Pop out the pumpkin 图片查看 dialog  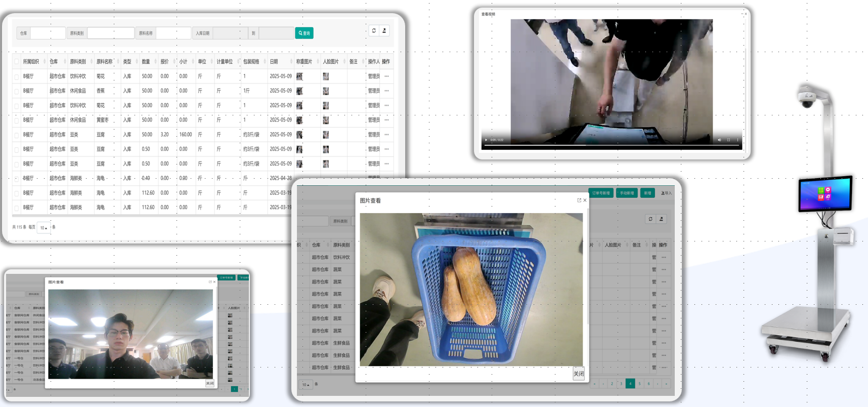tap(579, 200)
